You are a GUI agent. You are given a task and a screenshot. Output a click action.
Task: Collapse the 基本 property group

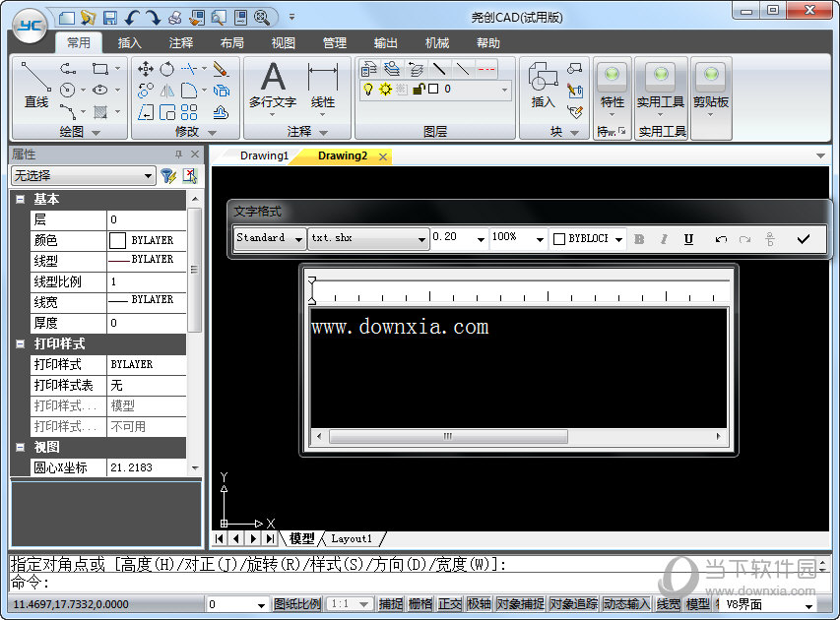(x=21, y=199)
